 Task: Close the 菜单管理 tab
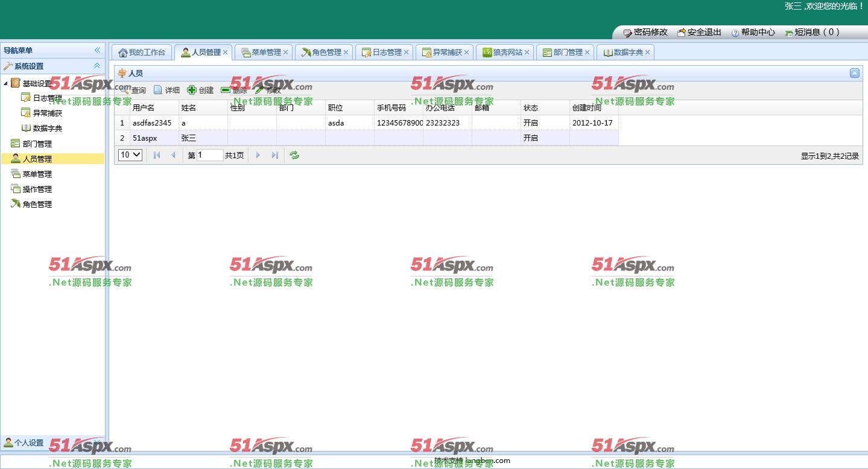pyautogui.click(x=286, y=53)
